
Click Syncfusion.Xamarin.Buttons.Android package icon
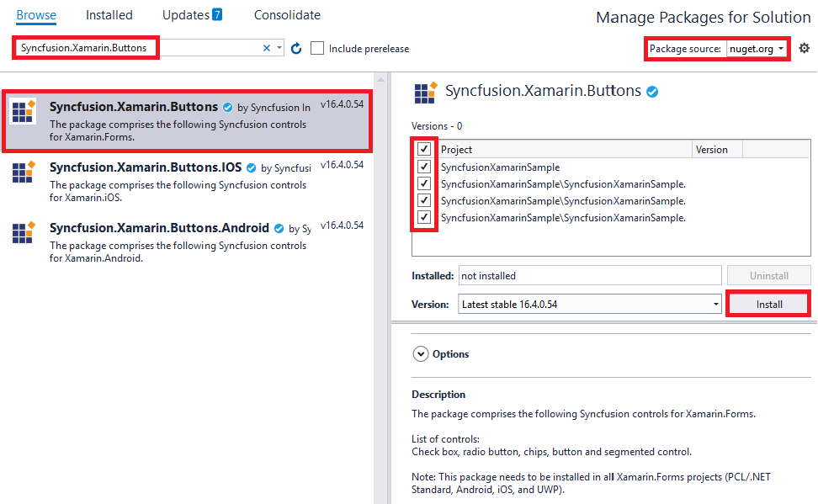tap(24, 232)
